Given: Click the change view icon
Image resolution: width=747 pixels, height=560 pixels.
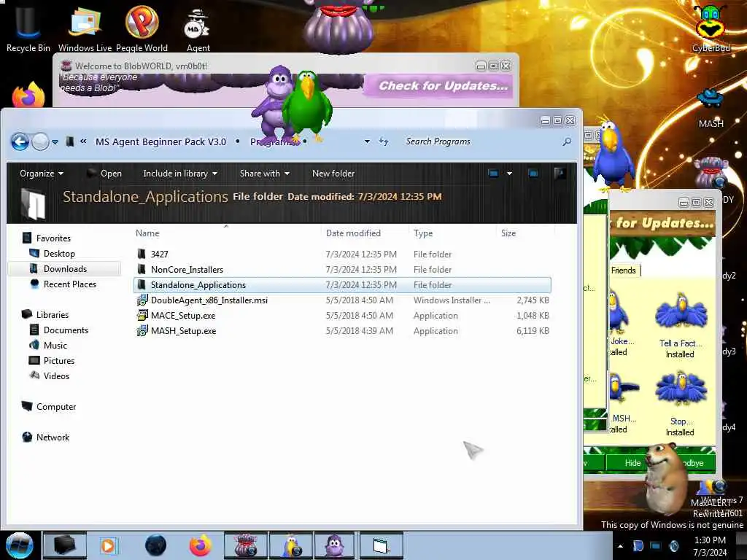Looking at the screenshot, I should pyautogui.click(x=493, y=174).
